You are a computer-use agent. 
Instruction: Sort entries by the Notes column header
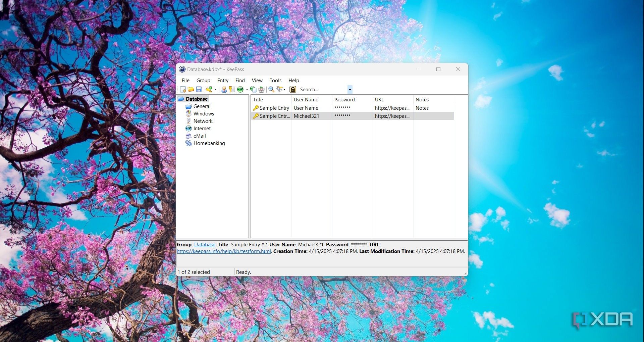click(x=433, y=100)
